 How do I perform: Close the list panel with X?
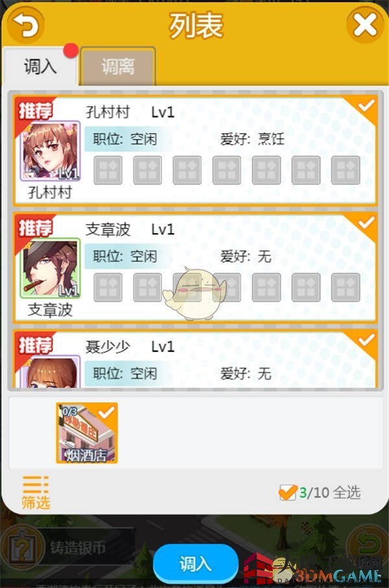(366, 25)
